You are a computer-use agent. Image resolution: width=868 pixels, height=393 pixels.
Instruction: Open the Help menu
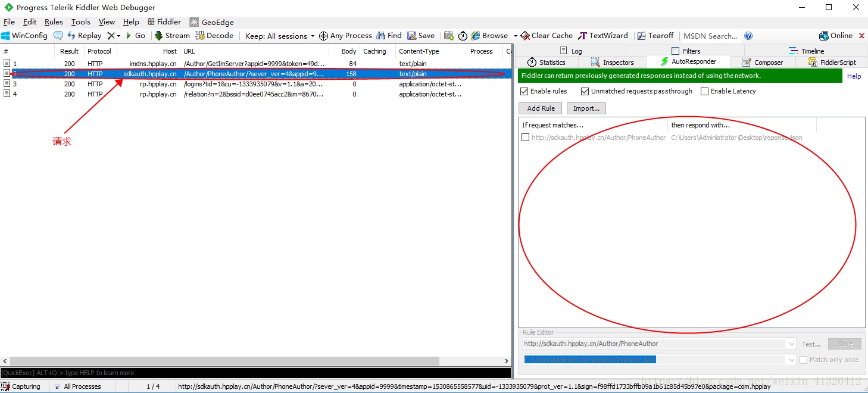coord(131,22)
